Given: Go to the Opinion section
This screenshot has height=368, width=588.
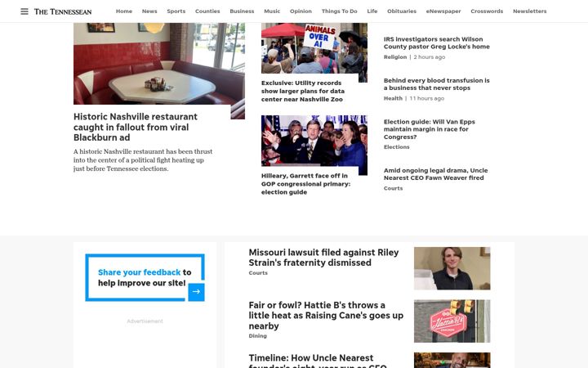Looking at the screenshot, I should [x=301, y=11].
